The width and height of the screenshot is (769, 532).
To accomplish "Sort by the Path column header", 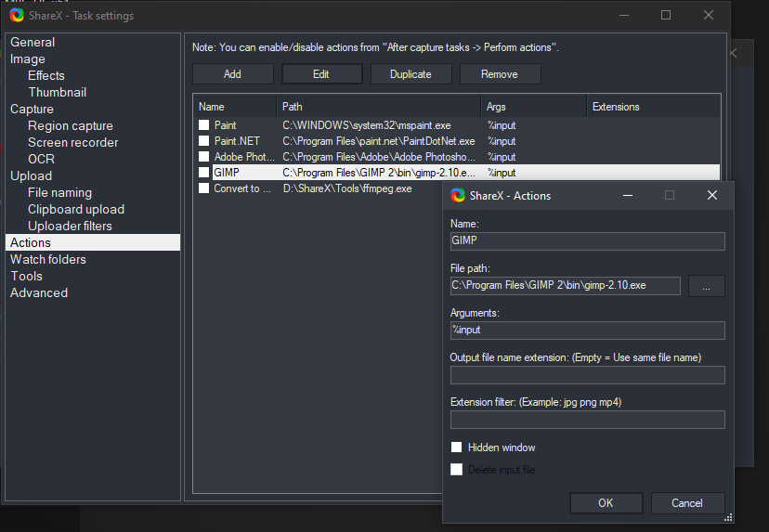I will coord(379,107).
